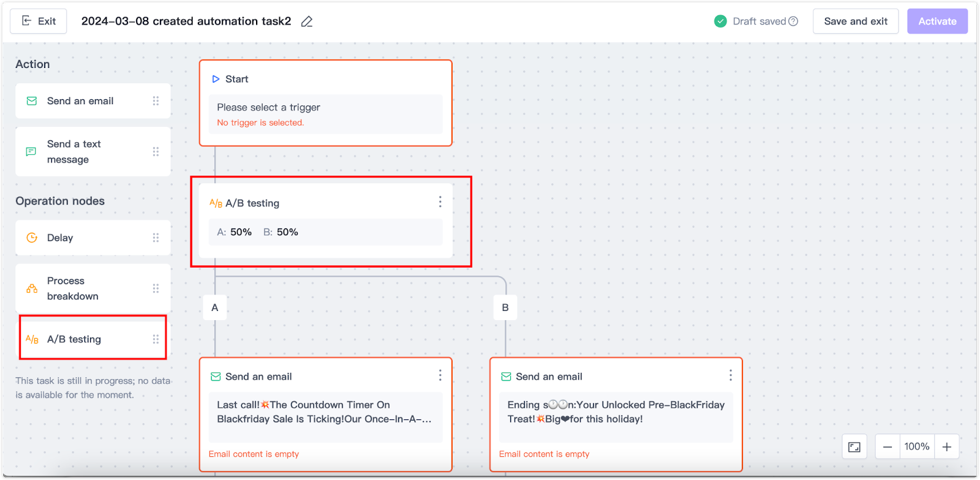This screenshot has height=480, width=980.
Task: Open three-dot menu on A/B testing node
Action: [440, 202]
